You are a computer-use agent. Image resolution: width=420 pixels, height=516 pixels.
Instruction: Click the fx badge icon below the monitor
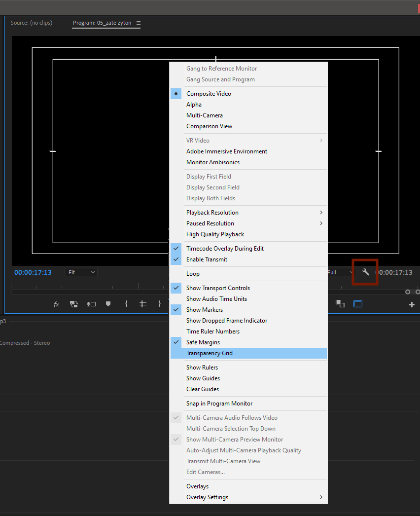coord(56,304)
